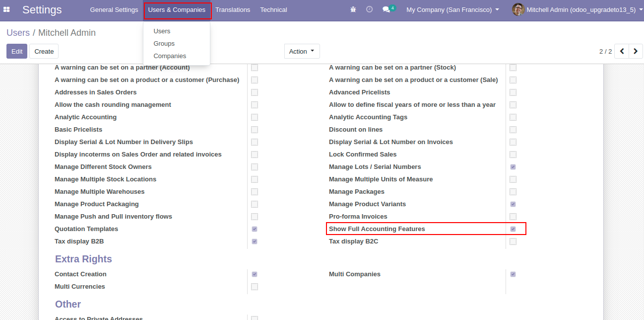Toggle the Quotation Templates checkbox
This screenshot has height=320, width=644.
(x=255, y=229)
